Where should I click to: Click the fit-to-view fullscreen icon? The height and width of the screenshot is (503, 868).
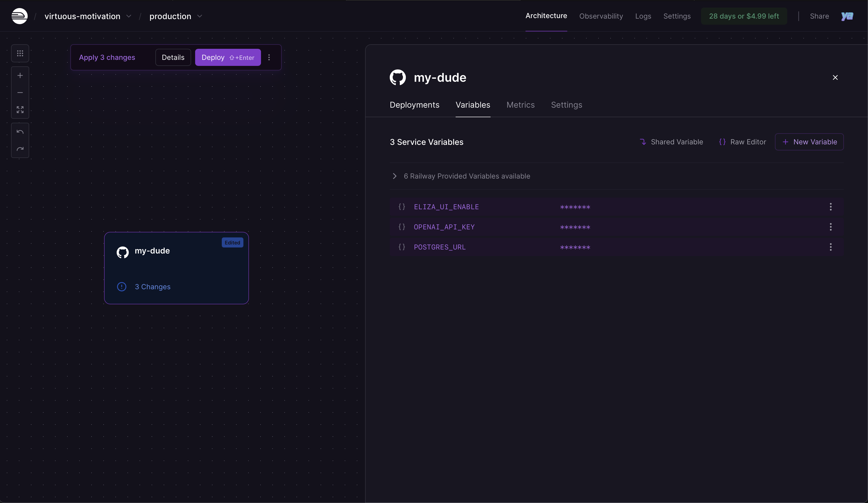pos(20,110)
